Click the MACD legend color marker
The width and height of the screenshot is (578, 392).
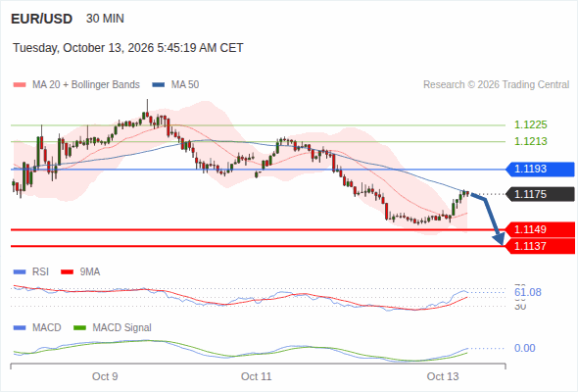[20, 327]
